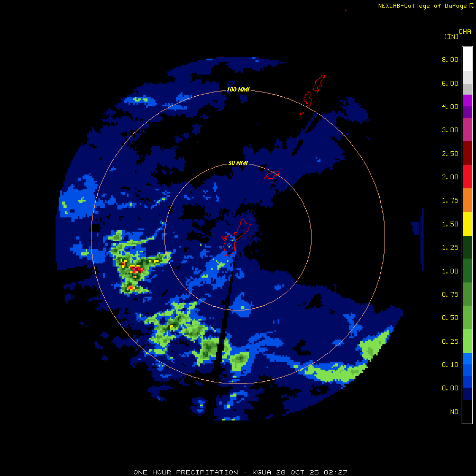
Task: Click the 100 NMI range ring label
Action: tap(238, 89)
